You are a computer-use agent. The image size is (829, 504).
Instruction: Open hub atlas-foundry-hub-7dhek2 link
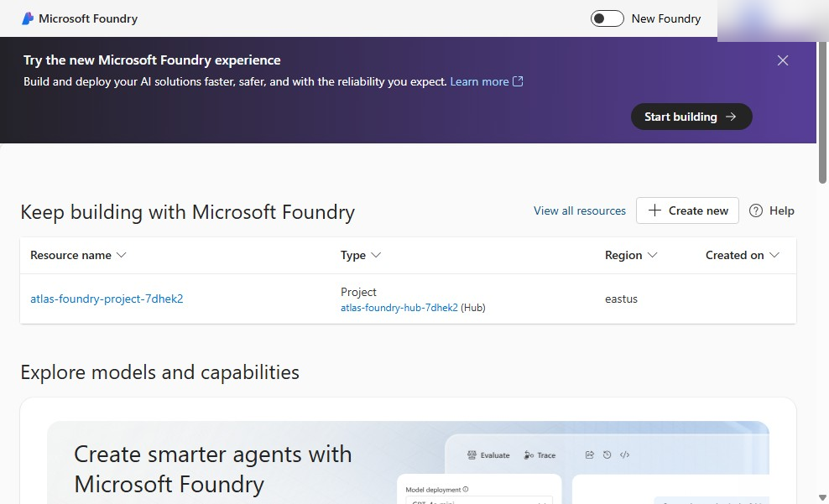399,308
